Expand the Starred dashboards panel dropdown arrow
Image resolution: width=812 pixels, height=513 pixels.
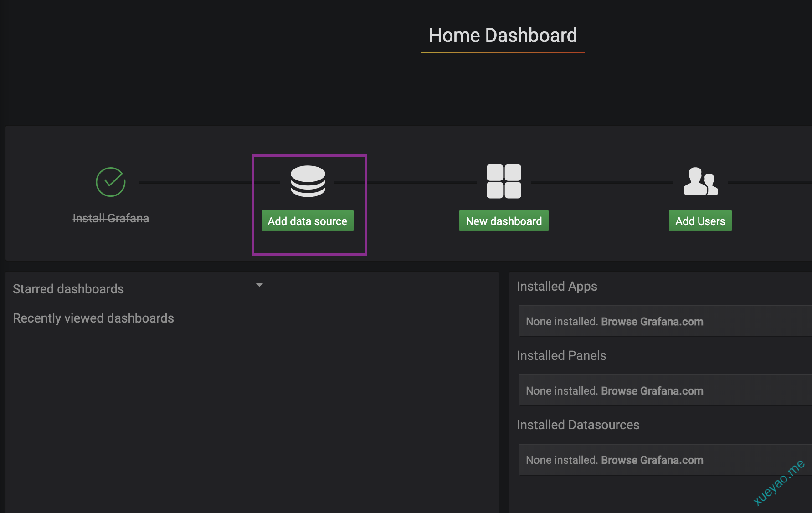(259, 285)
